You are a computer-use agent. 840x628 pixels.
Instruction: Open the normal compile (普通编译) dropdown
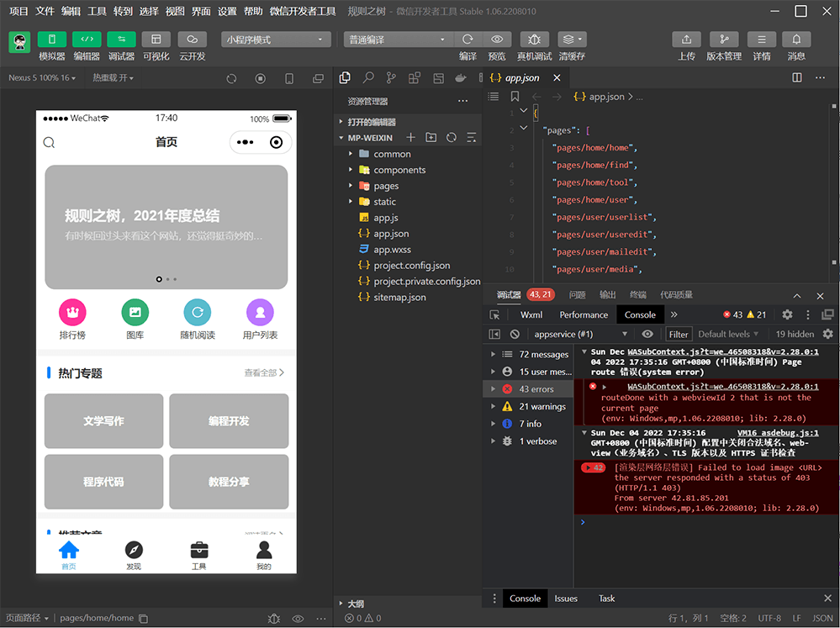click(399, 40)
